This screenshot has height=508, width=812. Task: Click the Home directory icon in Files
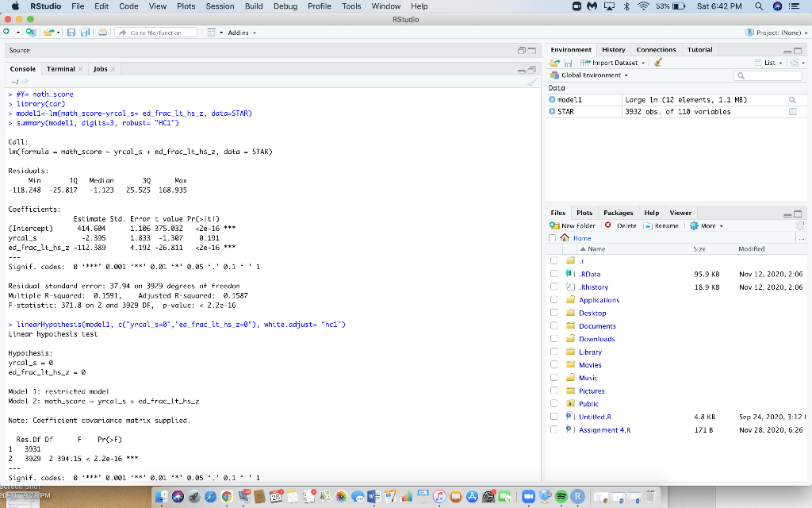click(565, 237)
